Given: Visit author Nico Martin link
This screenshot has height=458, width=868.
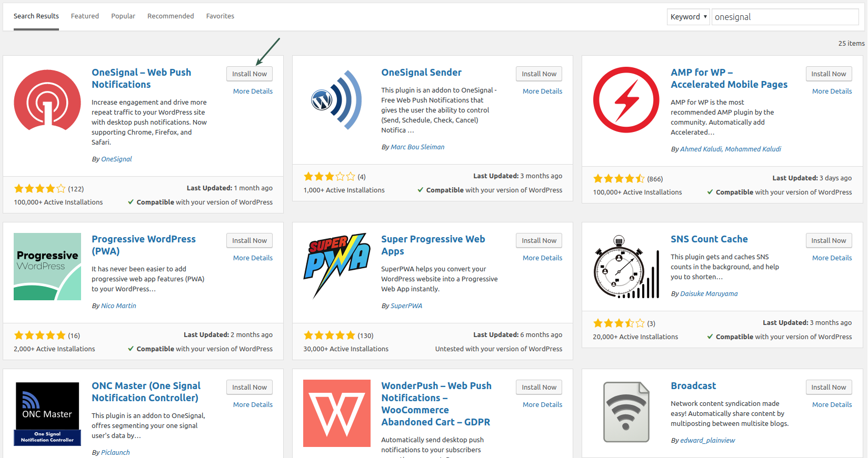Looking at the screenshot, I should click(118, 306).
